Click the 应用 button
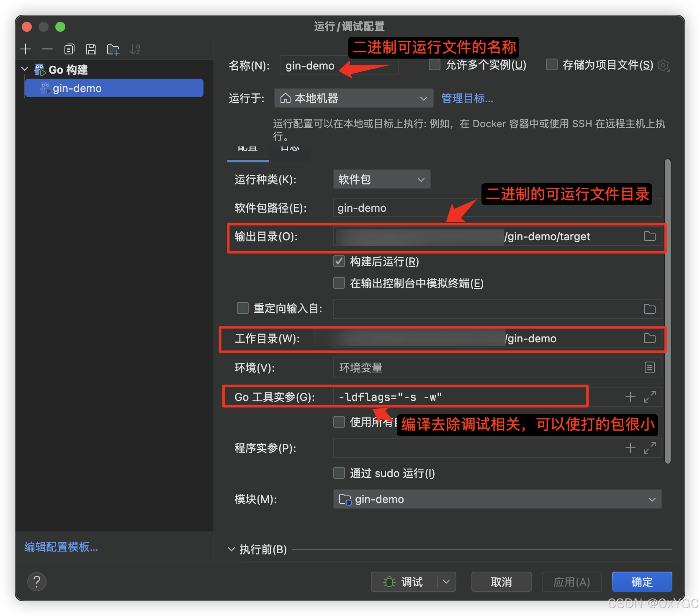The width and height of the screenshot is (700, 616). [571, 582]
